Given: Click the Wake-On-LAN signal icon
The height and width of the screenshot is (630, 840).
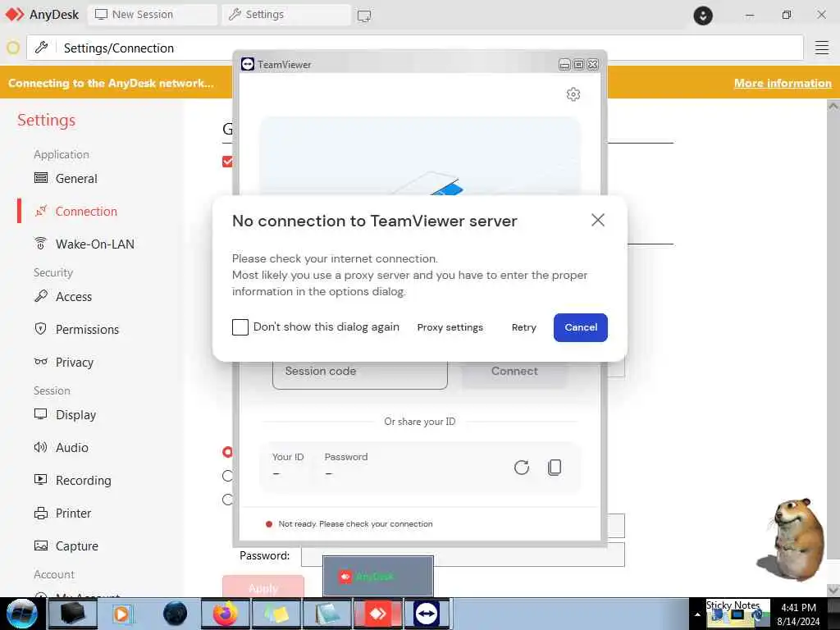Looking at the screenshot, I should (x=41, y=243).
